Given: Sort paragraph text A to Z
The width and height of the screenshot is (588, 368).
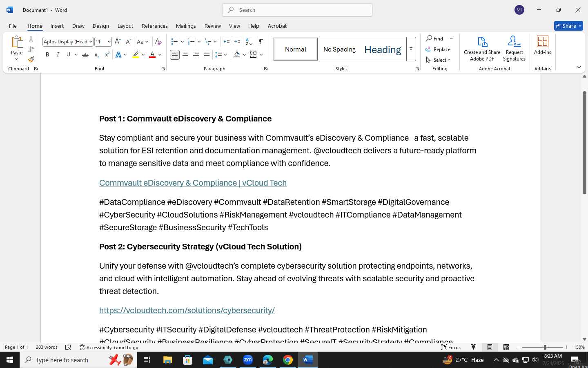Looking at the screenshot, I should (249, 42).
